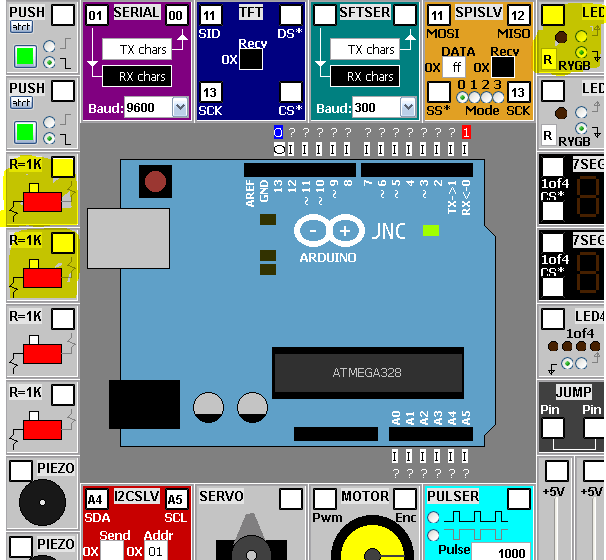Screen dimensions: 606x560
Task: Click the SERIAL pin 00 box
Action: click(176, 15)
